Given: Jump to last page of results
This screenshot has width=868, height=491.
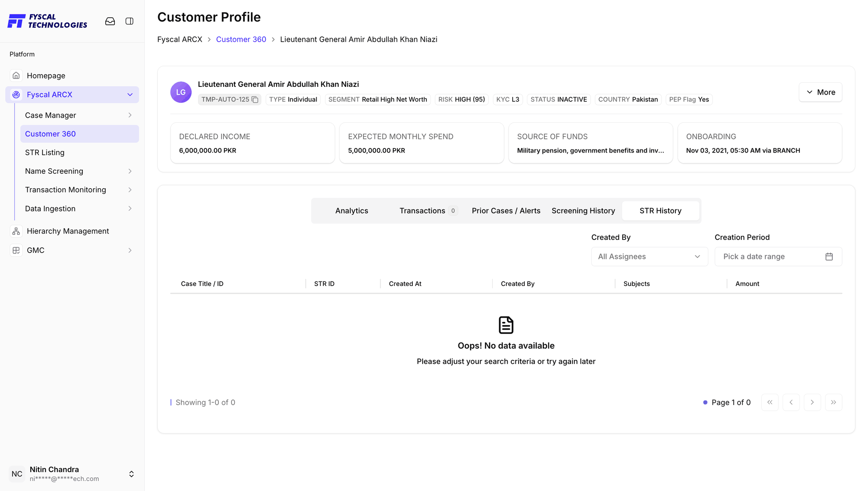Looking at the screenshot, I should pos(834,402).
